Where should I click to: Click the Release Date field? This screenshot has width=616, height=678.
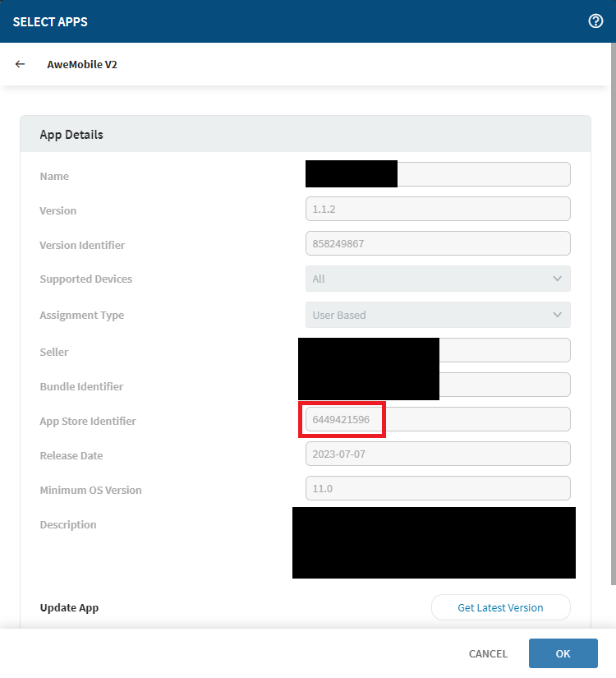pyautogui.click(x=438, y=454)
